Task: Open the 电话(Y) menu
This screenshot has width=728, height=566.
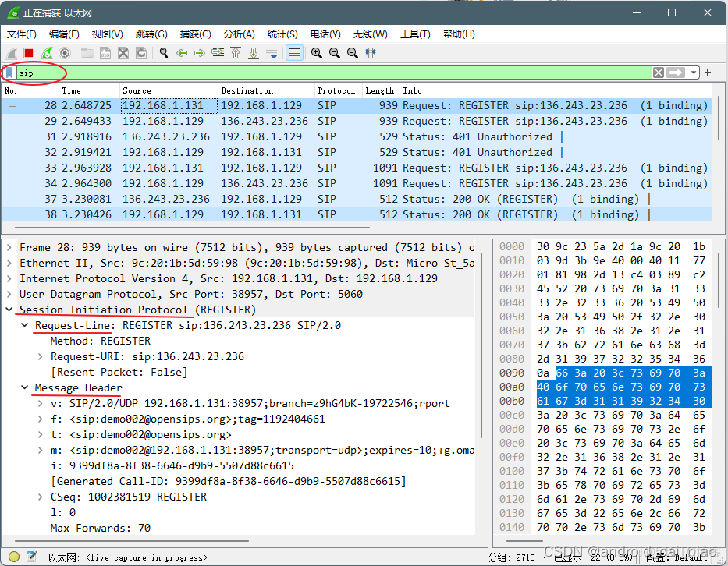Action: [x=325, y=34]
